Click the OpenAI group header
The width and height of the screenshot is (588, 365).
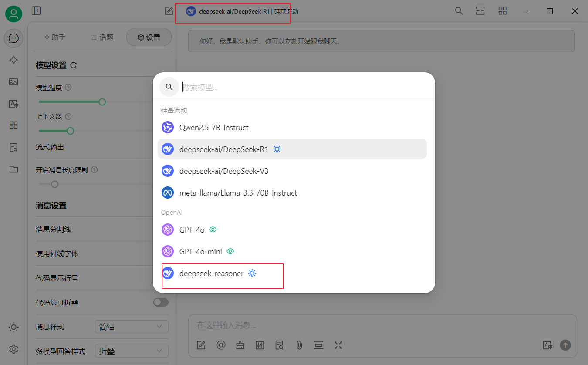171,213
